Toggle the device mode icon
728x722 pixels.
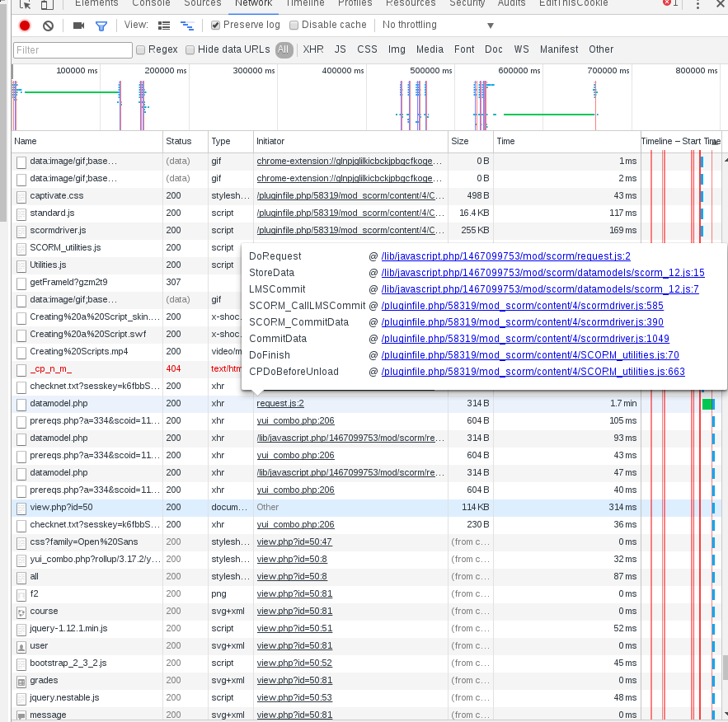click(x=47, y=4)
